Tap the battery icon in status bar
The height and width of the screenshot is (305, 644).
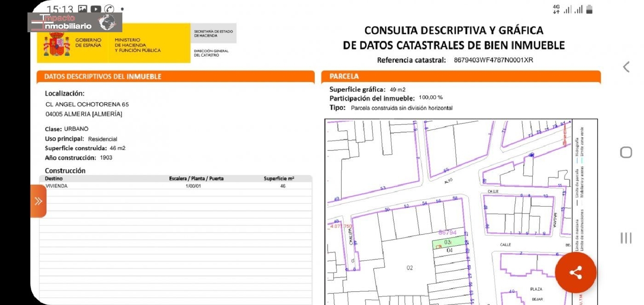click(589, 9)
